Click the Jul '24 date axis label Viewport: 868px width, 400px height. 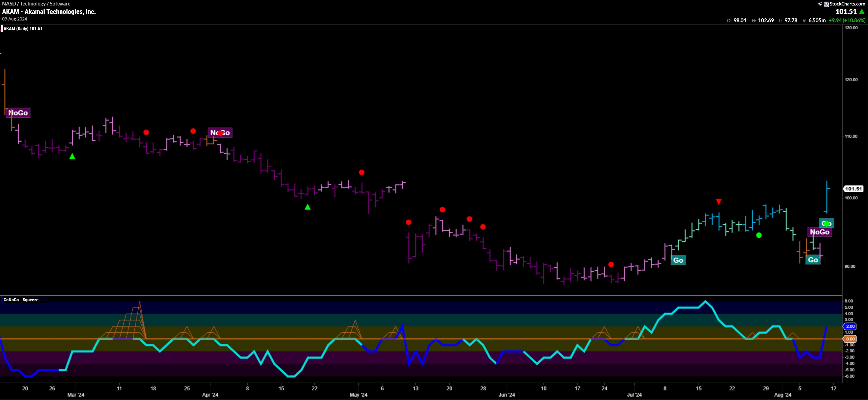[x=634, y=395]
